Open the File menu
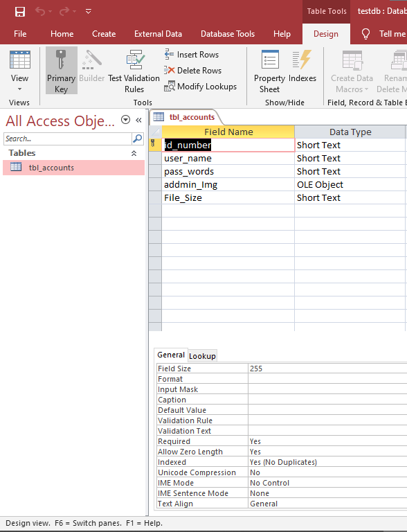 click(20, 34)
